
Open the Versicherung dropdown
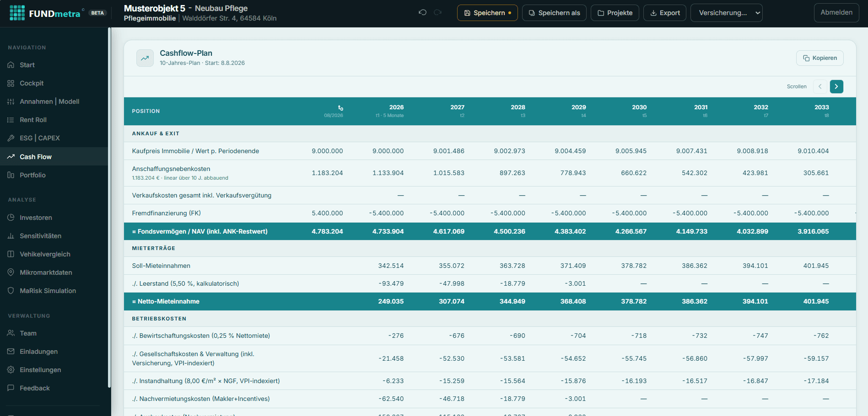pos(726,13)
